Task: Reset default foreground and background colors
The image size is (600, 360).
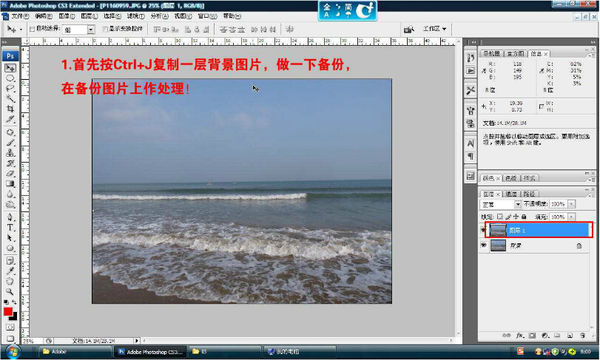Action: click(6, 303)
